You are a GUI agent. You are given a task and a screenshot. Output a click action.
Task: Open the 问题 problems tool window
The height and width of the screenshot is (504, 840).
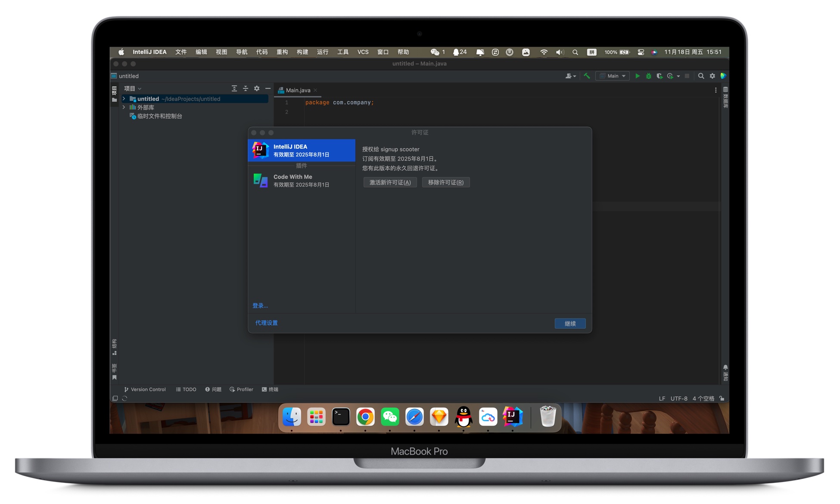point(213,389)
